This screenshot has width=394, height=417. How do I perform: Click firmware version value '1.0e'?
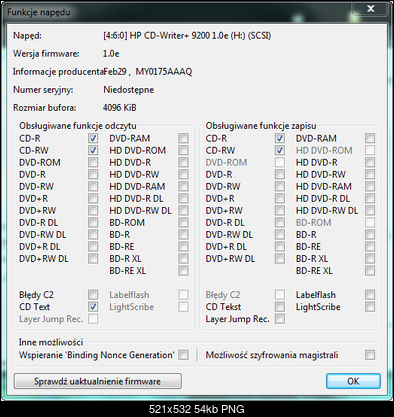tap(111, 53)
